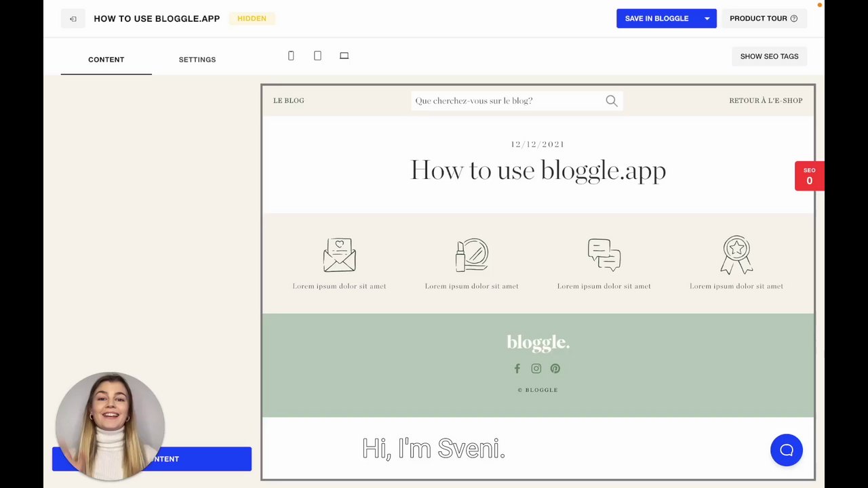The width and height of the screenshot is (868, 488).
Task: Open the blue chat support bubble
Action: point(787,450)
